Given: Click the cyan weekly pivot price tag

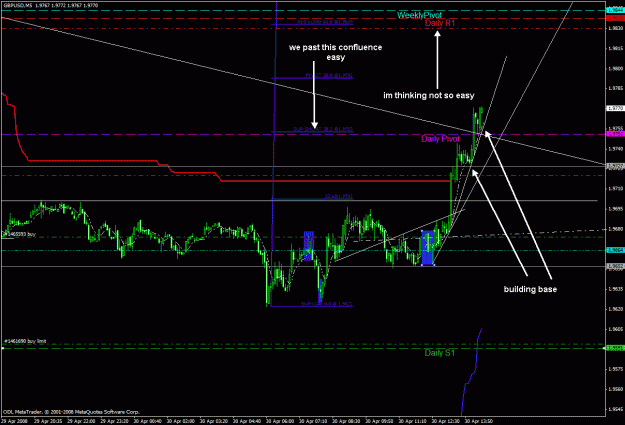Looking at the screenshot, I should pos(615,10).
